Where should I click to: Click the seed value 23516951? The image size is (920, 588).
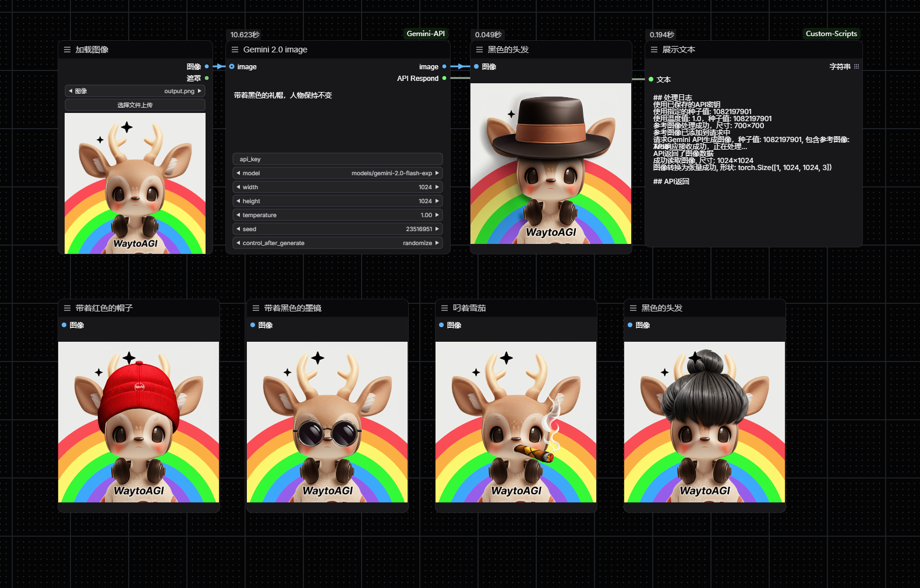419,229
